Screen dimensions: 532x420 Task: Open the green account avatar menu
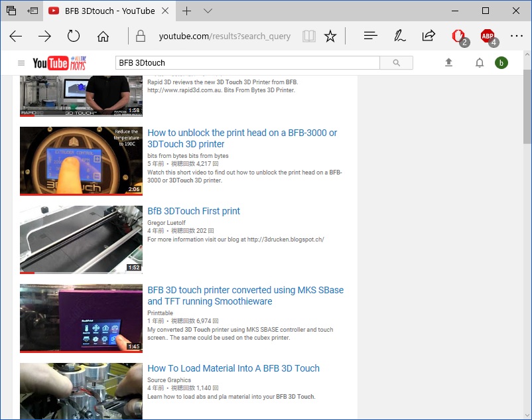[501, 63]
